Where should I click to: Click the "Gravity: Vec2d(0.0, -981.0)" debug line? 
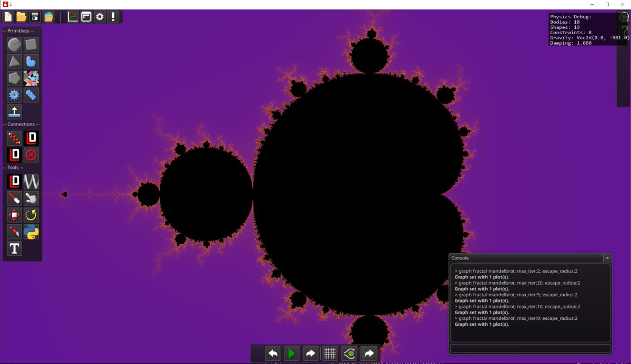coord(589,38)
